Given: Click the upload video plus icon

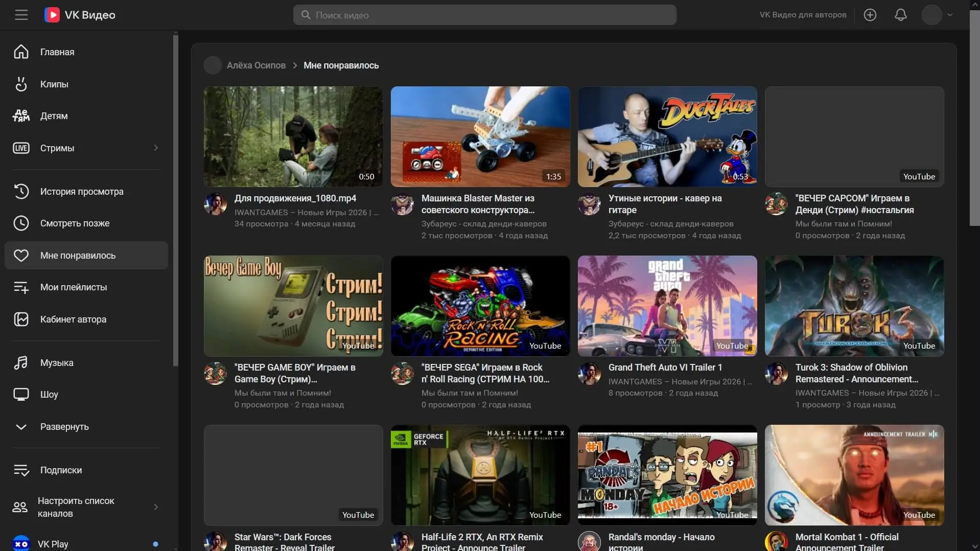Looking at the screenshot, I should pyautogui.click(x=870, y=15).
